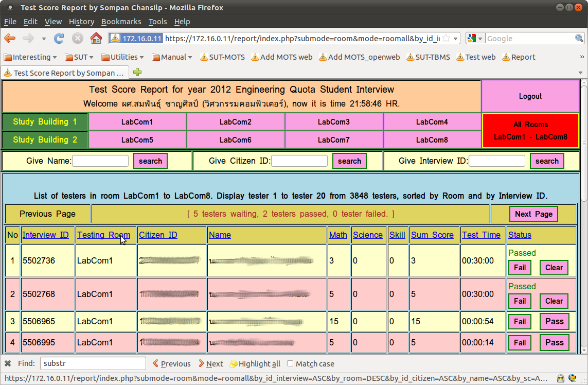The image size is (588, 385).
Task: Open the back-forward history dropdown arrow
Action: coord(44,39)
